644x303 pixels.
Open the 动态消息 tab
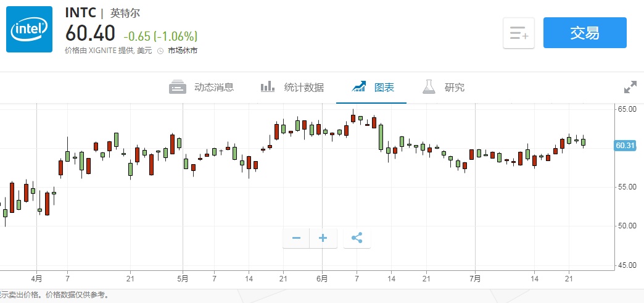[214, 88]
